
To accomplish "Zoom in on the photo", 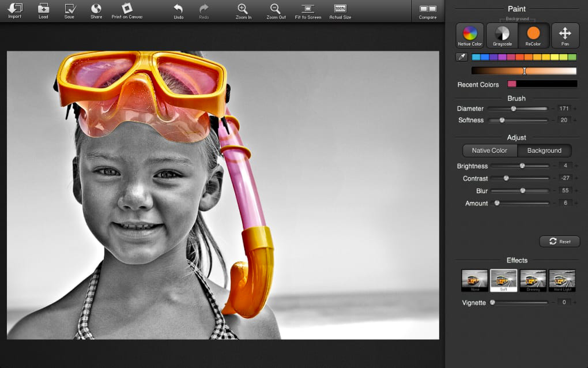I will (x=243, y=10).
